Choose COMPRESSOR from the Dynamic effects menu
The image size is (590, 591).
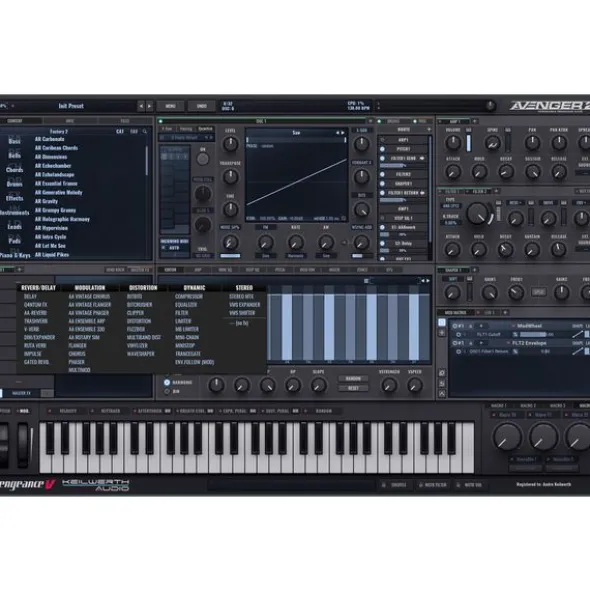click(189, 297)
